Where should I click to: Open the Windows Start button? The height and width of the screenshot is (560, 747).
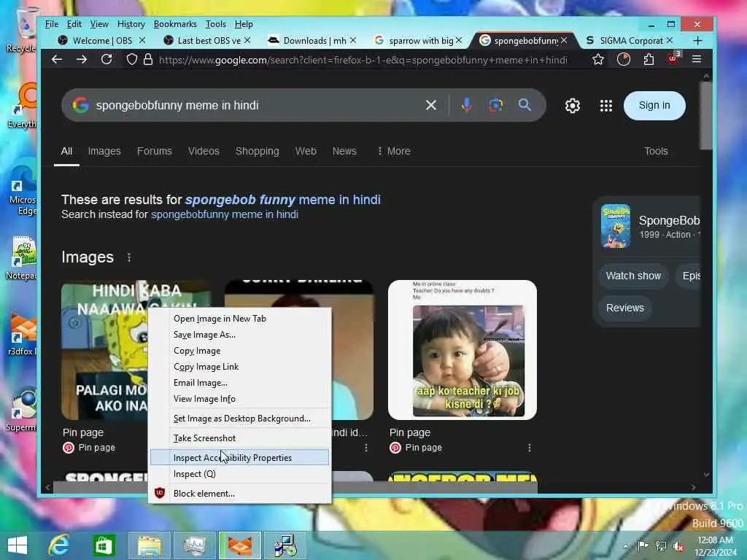click(x=18, y=545)
